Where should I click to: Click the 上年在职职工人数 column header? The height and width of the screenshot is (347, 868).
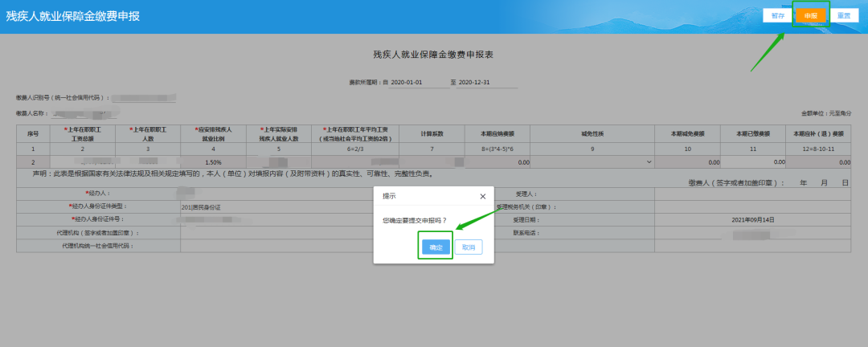[x=148, y=134]
